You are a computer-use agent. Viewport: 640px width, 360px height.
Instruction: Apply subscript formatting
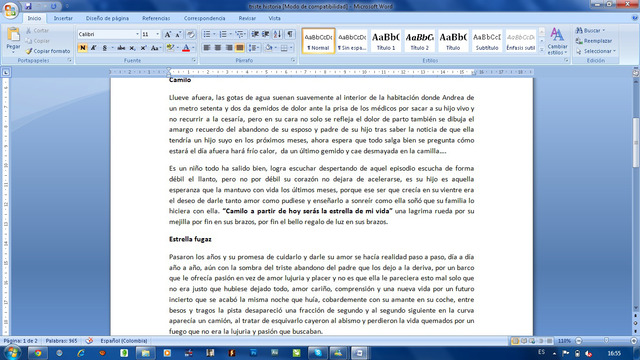point(132,48)
